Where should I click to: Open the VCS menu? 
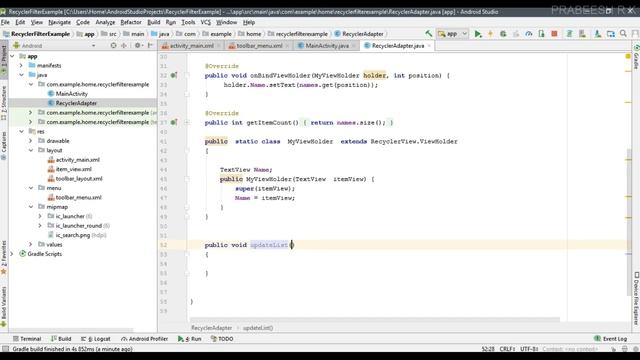pyautogui.click(x=206, y=22)
